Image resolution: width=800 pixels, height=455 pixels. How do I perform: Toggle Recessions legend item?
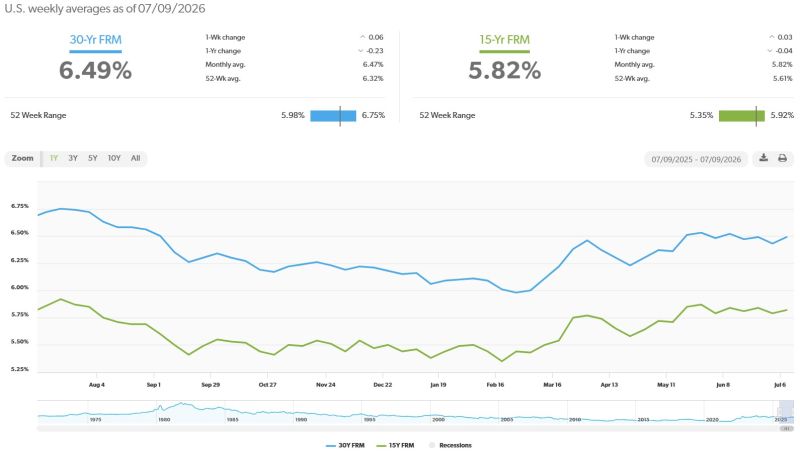451,445
